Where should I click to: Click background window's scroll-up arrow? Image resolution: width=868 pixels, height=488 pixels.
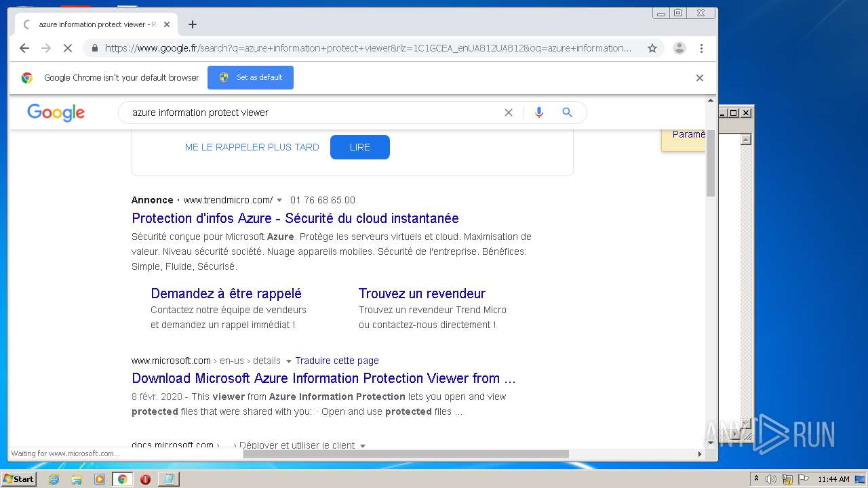coord(746,140)
